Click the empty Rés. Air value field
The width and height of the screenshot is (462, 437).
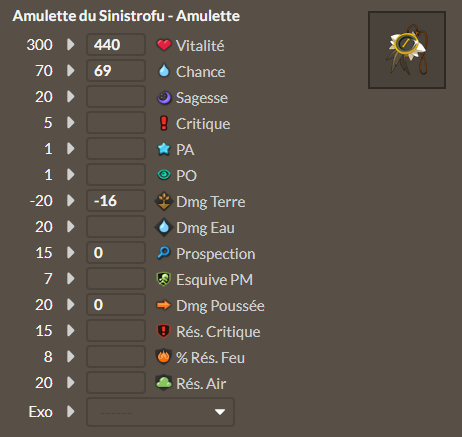pyautogui.click(x=116, y=382)
